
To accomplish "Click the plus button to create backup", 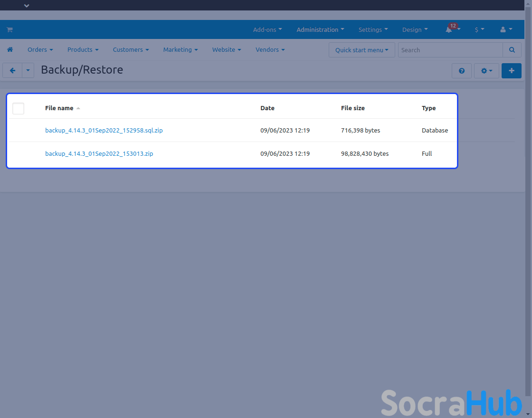I will pyautogui.click(x=511, y=71).
